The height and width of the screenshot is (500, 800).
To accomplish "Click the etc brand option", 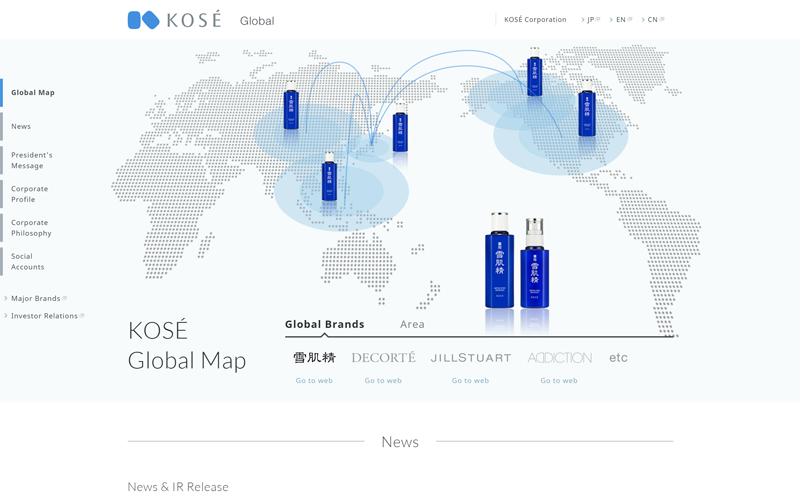I will click(x=618, y=358).
